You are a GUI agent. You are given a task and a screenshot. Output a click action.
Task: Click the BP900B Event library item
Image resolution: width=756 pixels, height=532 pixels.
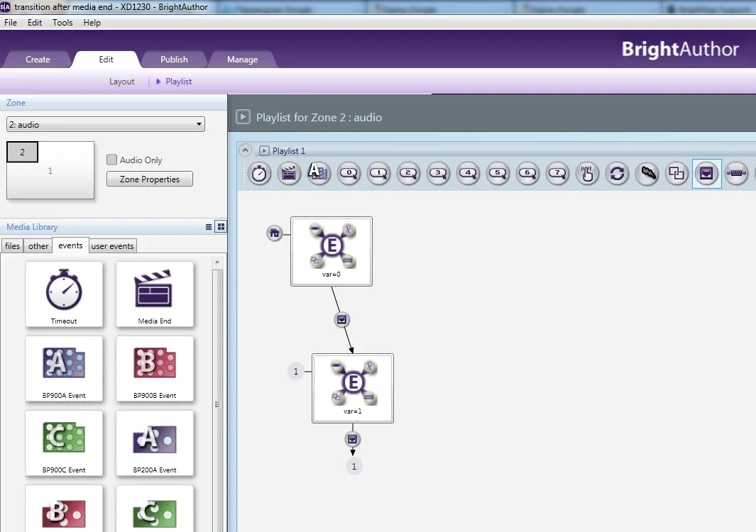coord(155,369)
